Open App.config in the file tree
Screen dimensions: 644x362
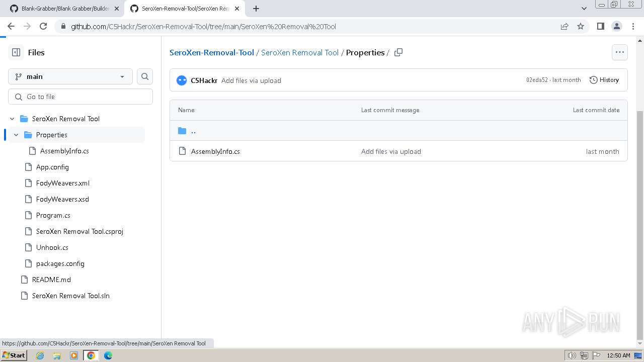coord(52,167)
